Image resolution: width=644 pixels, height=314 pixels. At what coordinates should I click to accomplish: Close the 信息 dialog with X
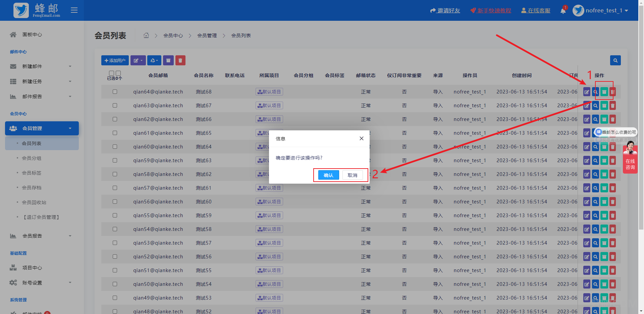click(361, 138)
